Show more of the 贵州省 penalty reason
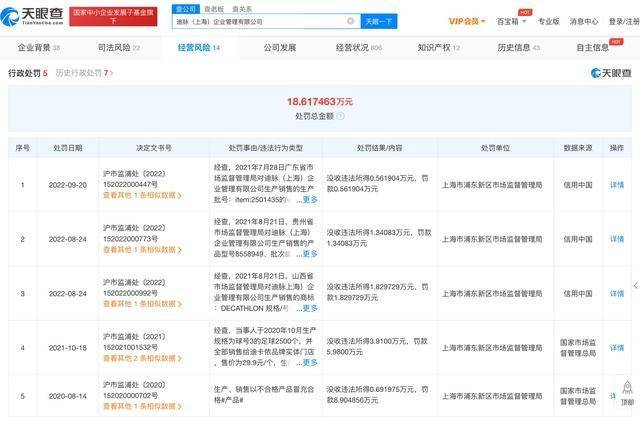The image size is (640, 425). [x=310, y=254]
